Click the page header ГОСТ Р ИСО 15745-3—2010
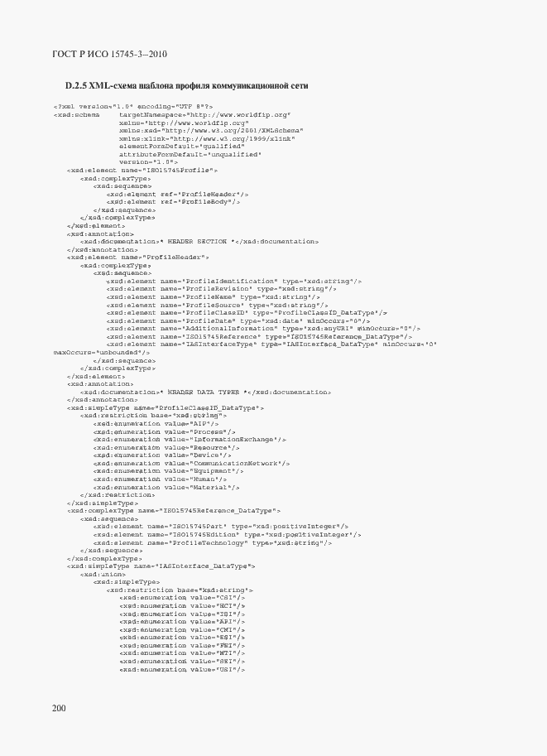 click(109, 54)
